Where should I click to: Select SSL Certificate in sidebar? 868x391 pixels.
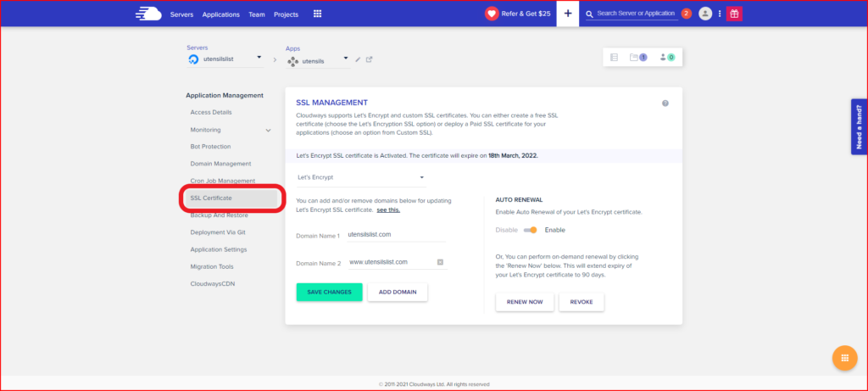[231, 198]
